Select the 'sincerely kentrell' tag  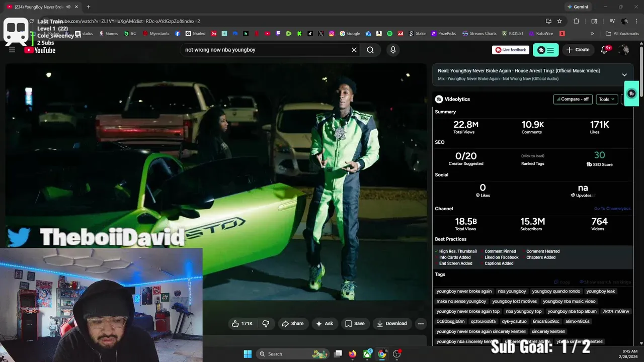(x=548, y=331)
